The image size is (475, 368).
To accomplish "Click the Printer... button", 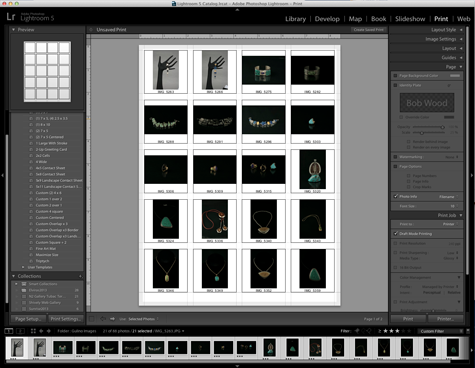I will pyautogui.click(x=445, y=319).
